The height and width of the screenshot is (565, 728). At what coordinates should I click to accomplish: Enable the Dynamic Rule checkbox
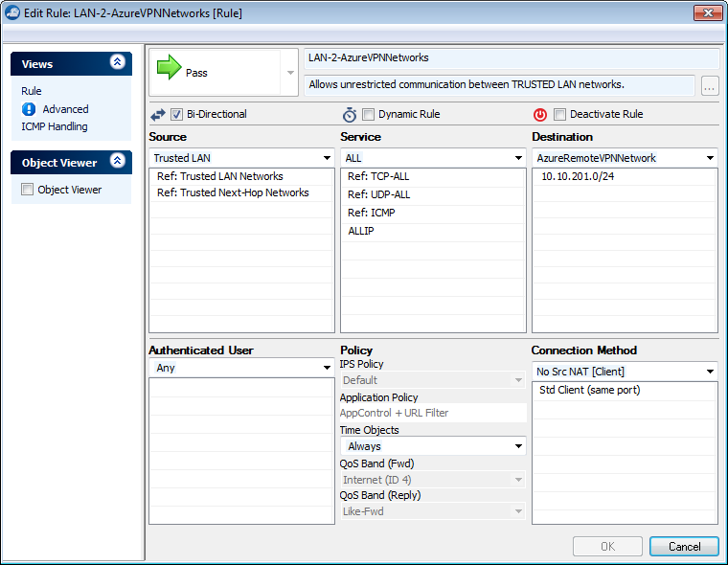point(368,114)
